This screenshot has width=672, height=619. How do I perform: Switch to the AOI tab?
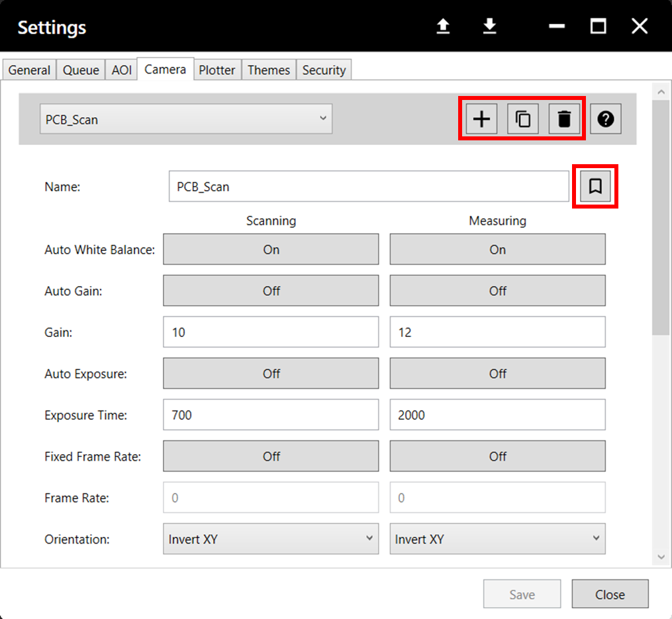[x=121, y=70]
